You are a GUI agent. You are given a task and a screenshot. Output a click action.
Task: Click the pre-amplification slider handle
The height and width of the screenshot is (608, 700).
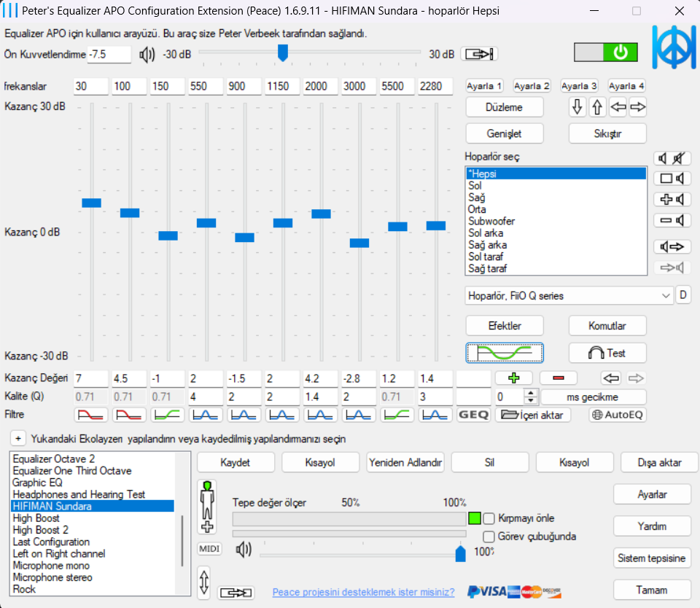(x=283, y=52)
